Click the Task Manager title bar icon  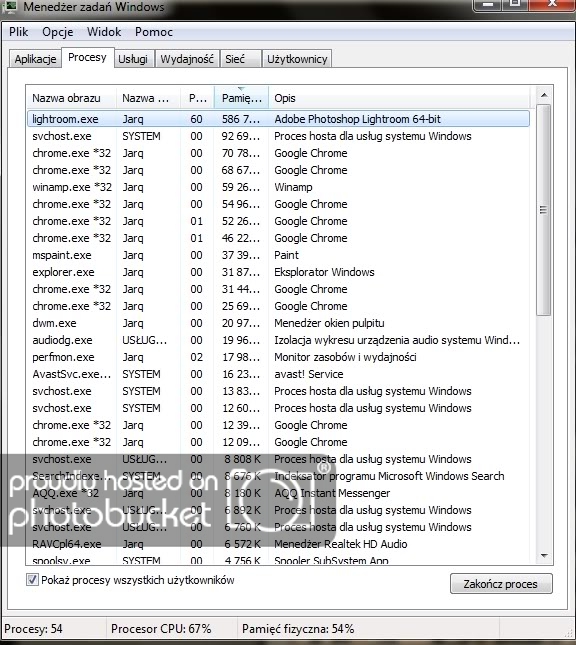coord(9,6)
